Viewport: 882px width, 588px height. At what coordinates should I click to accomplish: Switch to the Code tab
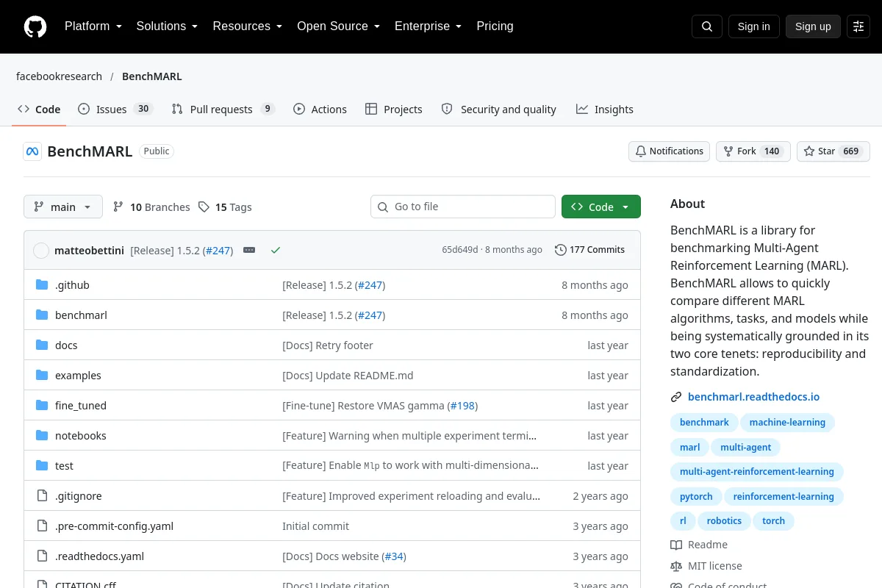(39, 110)
